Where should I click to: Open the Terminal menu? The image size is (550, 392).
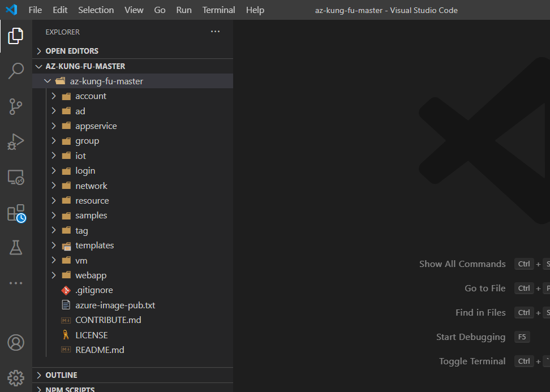tap(218, 10)
